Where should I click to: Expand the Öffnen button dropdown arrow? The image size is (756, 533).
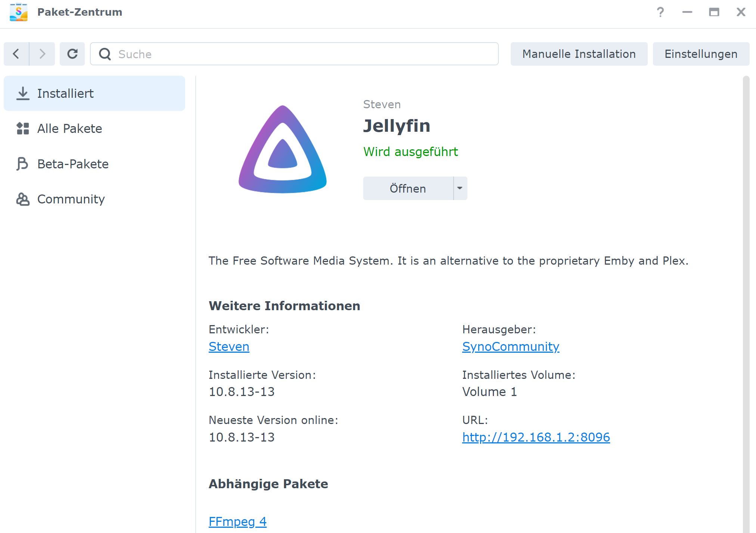(460, 188)
